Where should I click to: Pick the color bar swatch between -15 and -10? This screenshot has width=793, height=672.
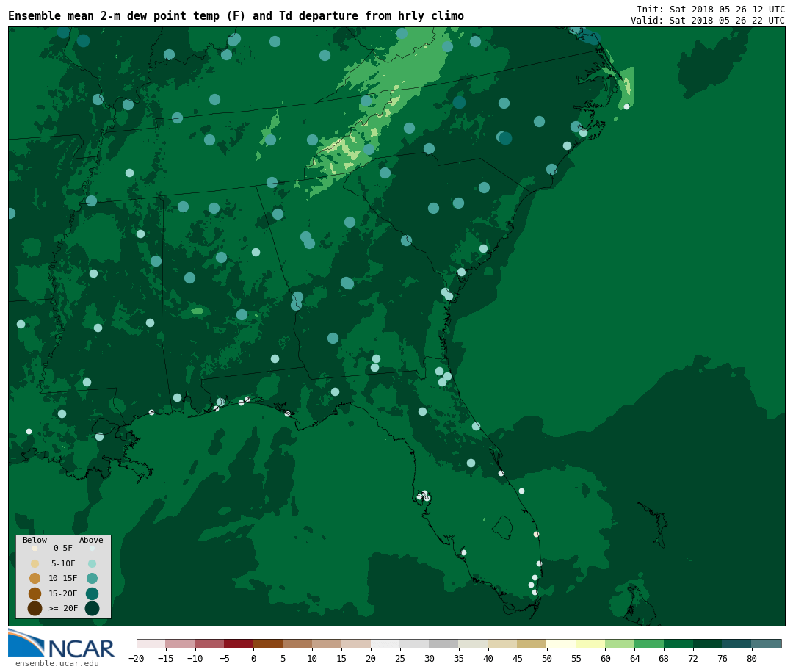click(181, 643)
